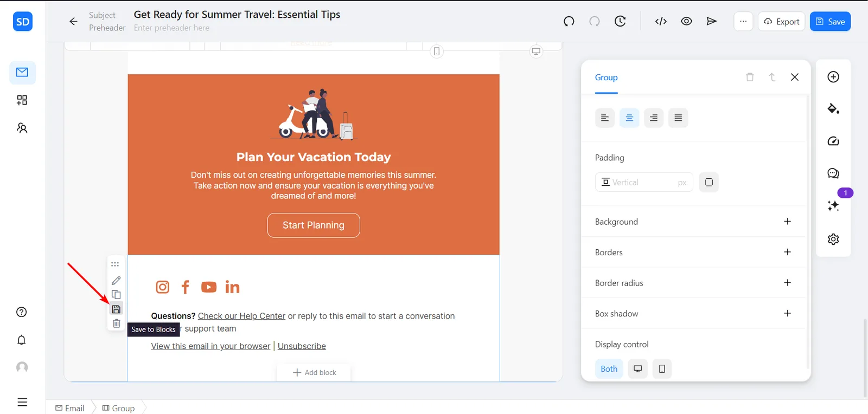
Task: Toggle individual padding sides button
Action: [x=709, y=182]
